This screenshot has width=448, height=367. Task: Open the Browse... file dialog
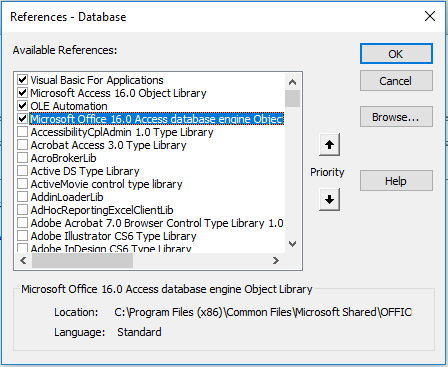pyautogui.click(x=396, y=117)
